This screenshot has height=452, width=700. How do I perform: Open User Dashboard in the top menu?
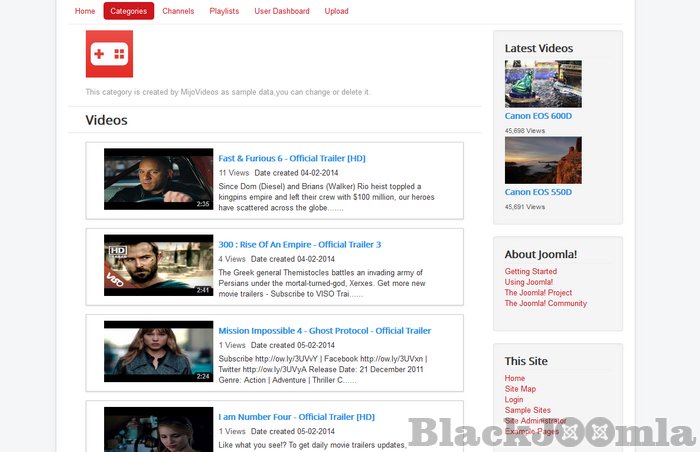point(282,11)
